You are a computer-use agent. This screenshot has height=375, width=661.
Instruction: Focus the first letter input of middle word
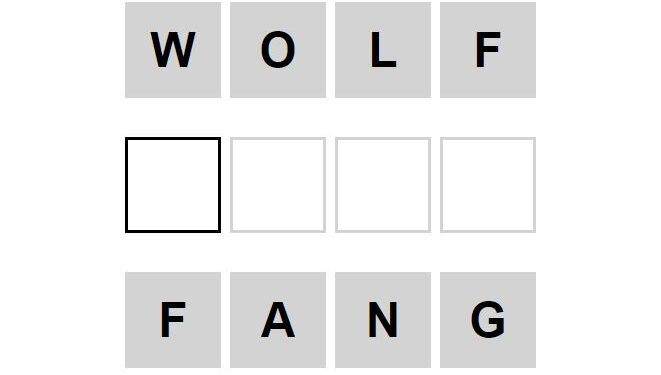173,185
